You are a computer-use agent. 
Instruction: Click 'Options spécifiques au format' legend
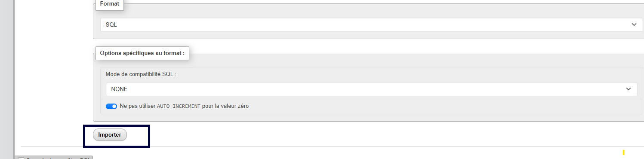point(142,53)
